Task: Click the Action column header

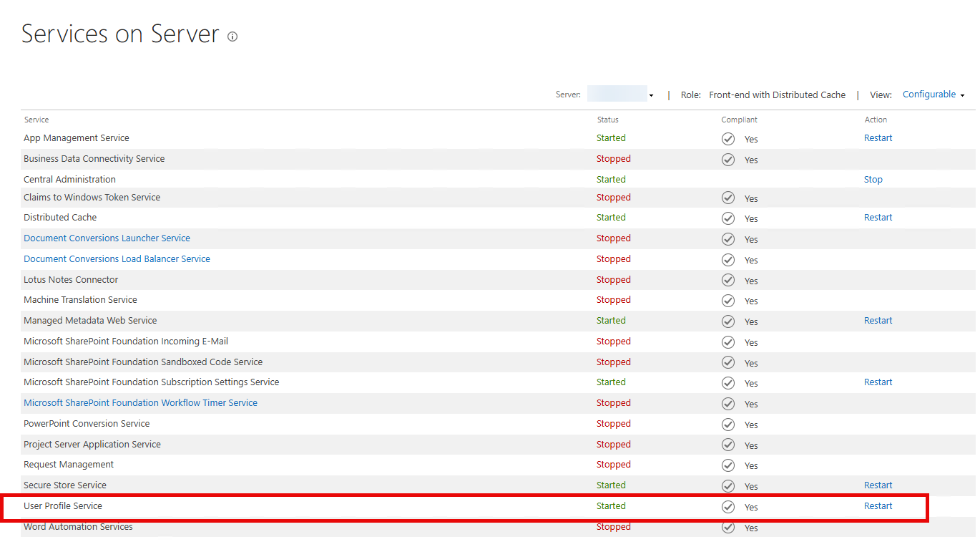Action: tap(876, 120)
